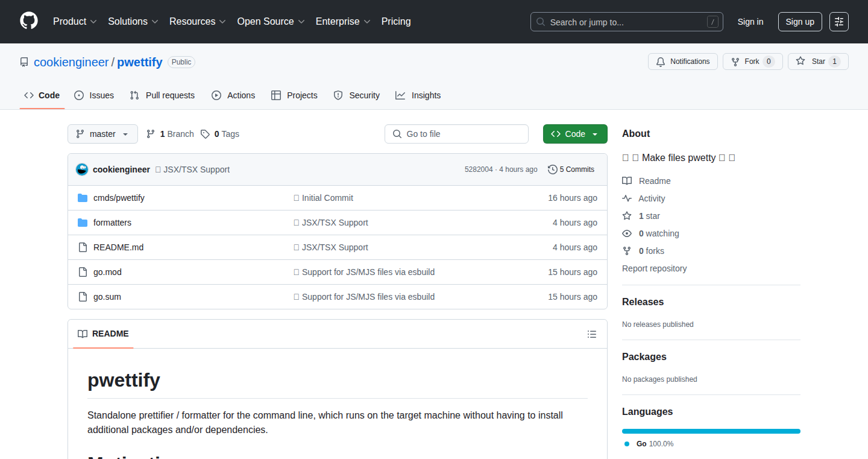
Task: Open the accessibility settings icon in the header
Action: pos(839,22)
